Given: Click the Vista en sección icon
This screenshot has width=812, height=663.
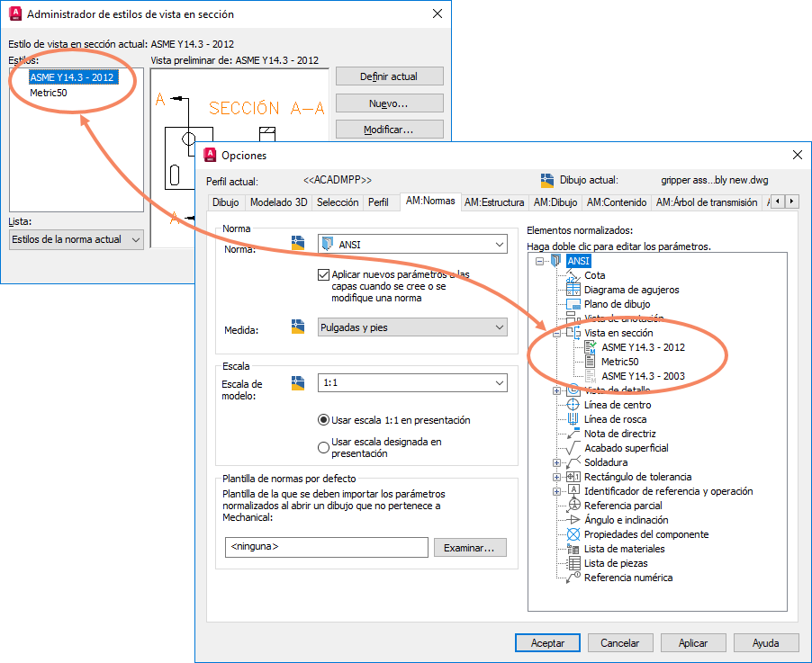Looking at the screenshot, I should [x=573, y=333].
